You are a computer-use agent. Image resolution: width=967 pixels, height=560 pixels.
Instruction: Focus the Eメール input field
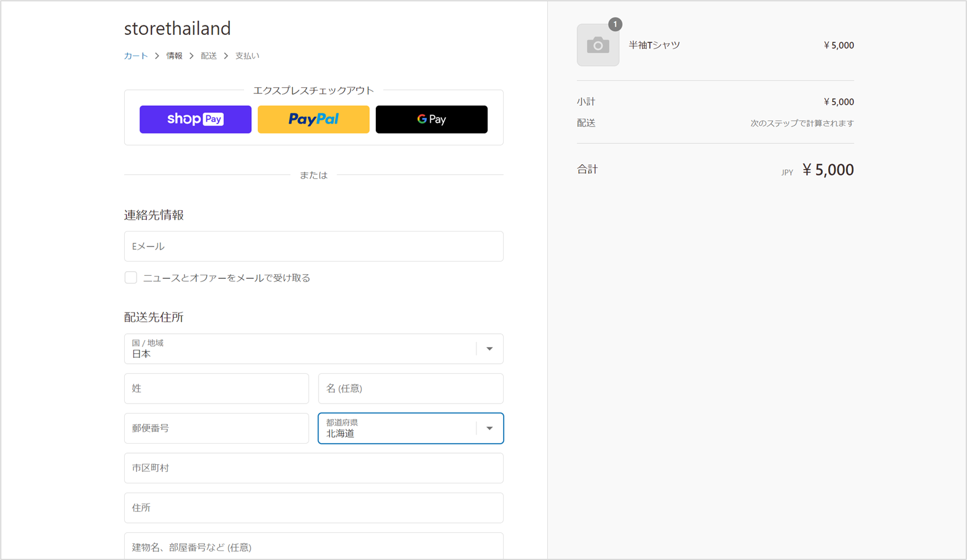[x=314, y=246]
